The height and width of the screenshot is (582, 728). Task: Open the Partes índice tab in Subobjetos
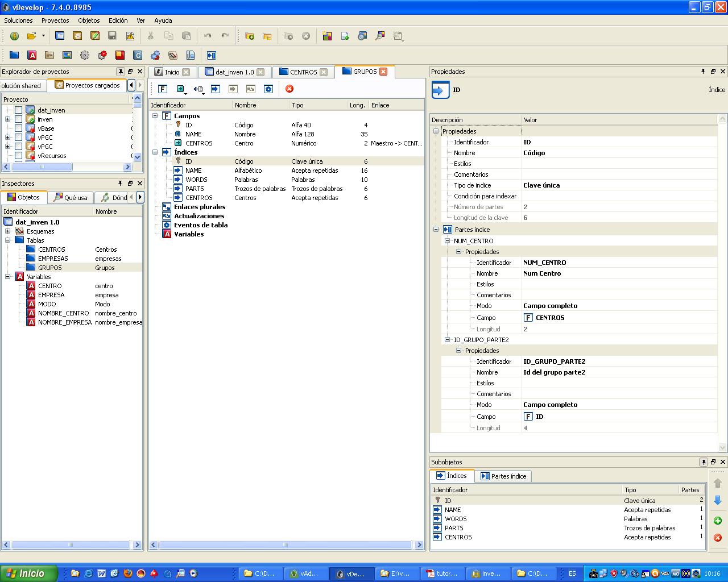[x=503, y=476]
